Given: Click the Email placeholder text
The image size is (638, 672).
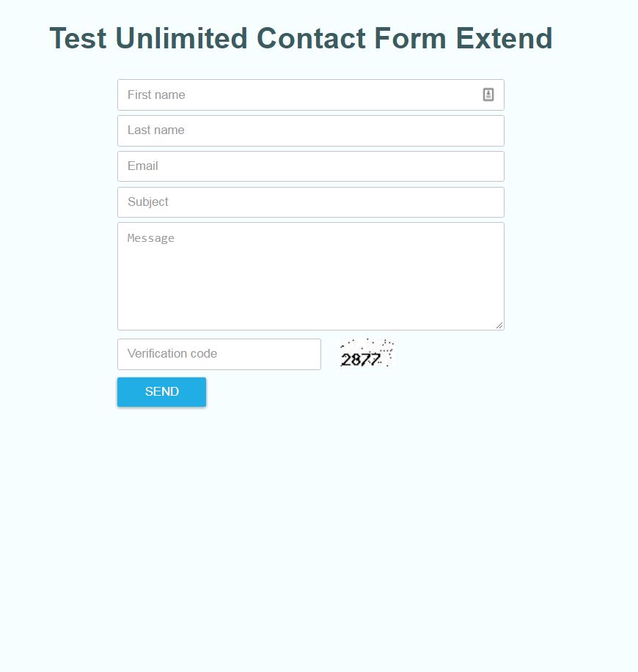Looking at the screenshot, I should (x=143, y=166).
